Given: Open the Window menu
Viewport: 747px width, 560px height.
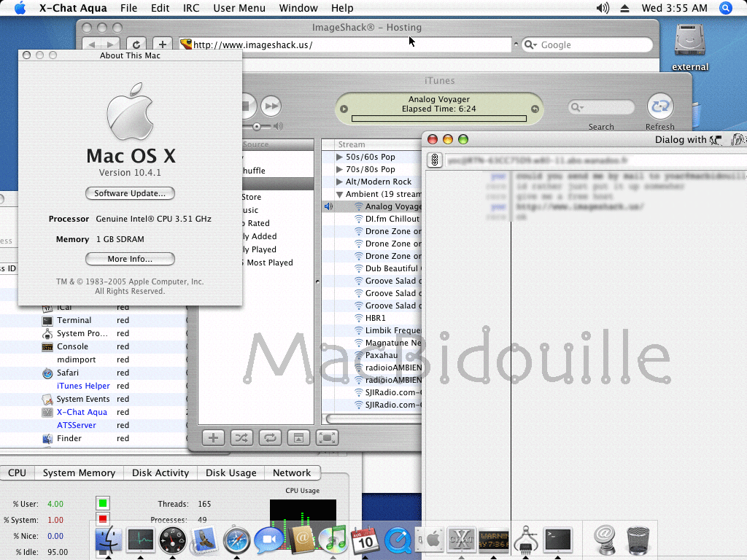Looking at the screenshot, I should coord(298,8).
